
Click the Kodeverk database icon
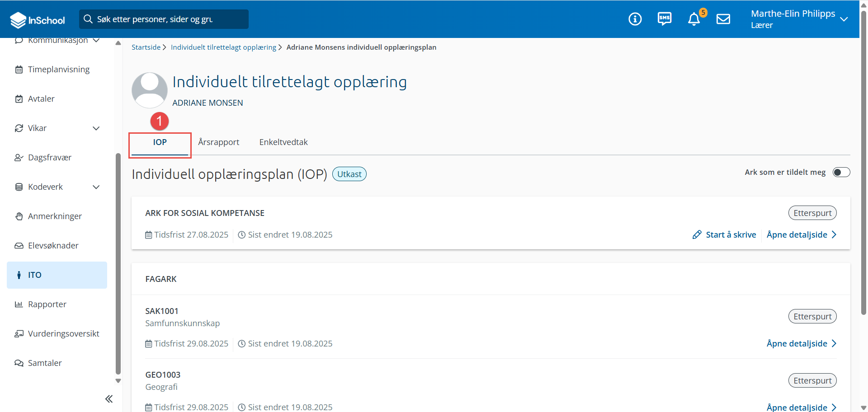pos(19,187)
